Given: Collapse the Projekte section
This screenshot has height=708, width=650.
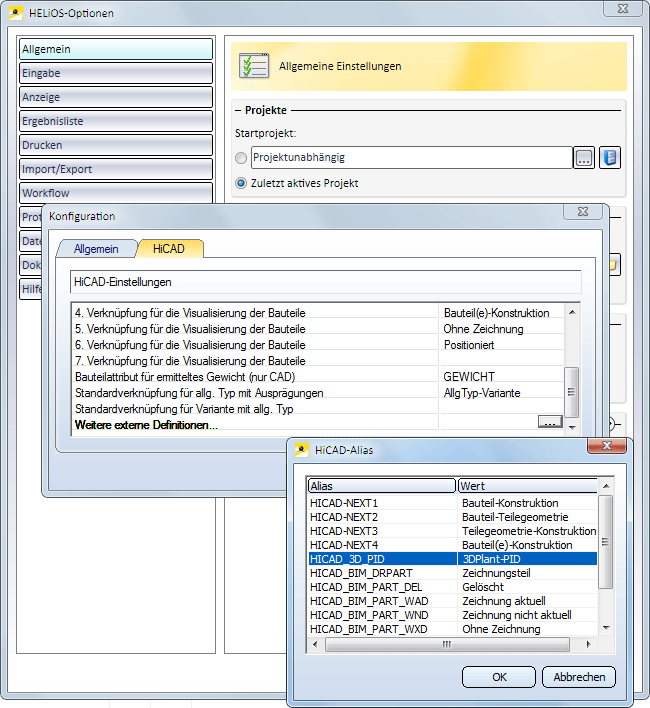Looking at the screenshot, I should (x=238, y=111).
